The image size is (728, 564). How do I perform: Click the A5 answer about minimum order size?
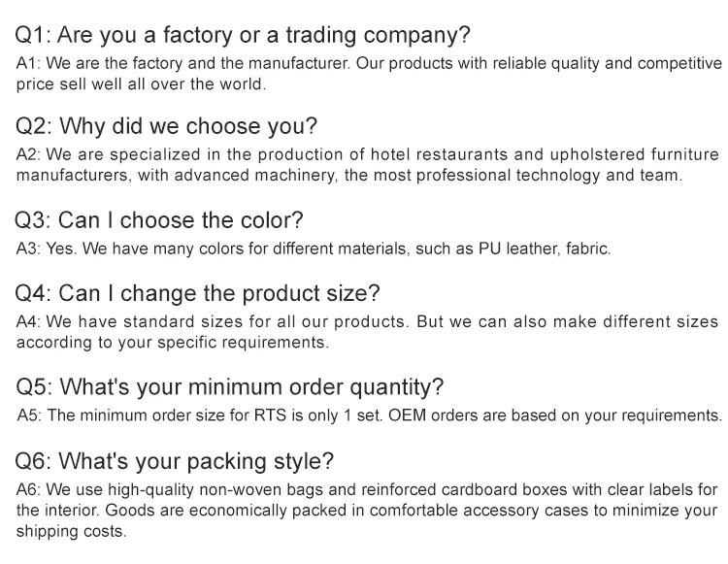tap(369, 415)
